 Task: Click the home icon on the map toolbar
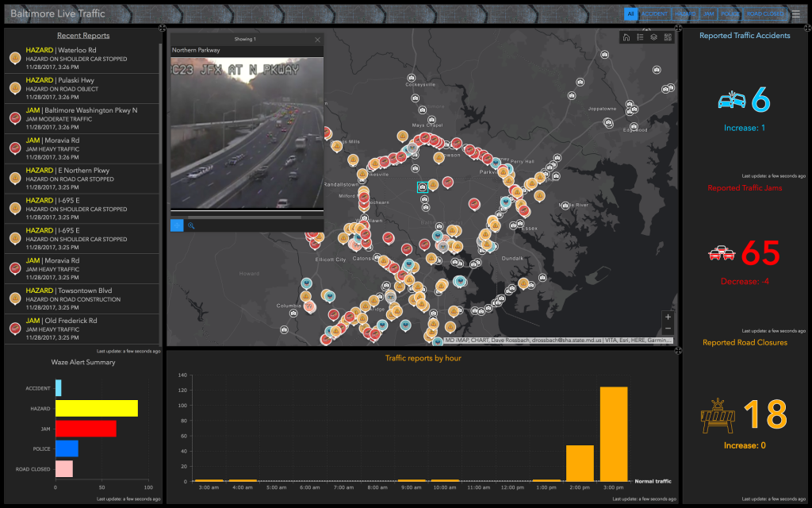coord(626,37)
